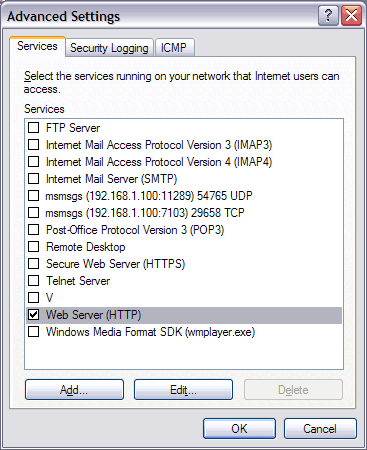Click the Edit... button
This screenshot has width=367, height=450.
183,389
